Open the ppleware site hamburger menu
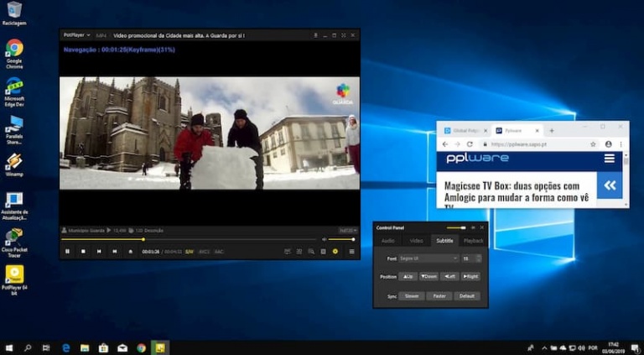Image resolution: width=644 pixels, height=355 pixels. [610, 158]
